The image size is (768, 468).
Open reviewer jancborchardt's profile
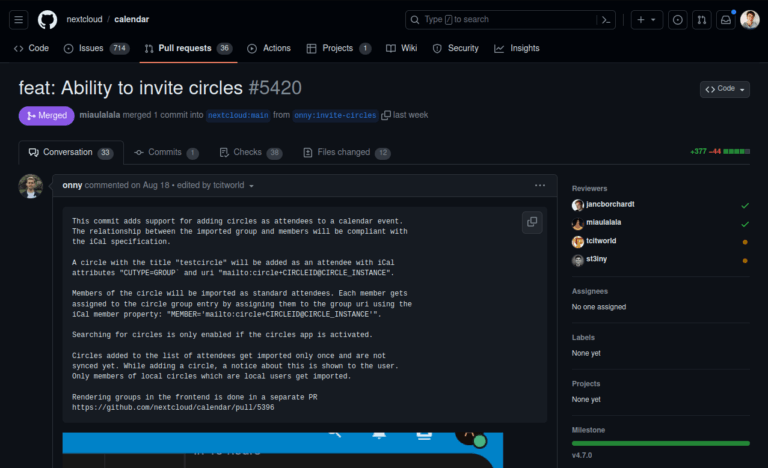coord(610,204)
